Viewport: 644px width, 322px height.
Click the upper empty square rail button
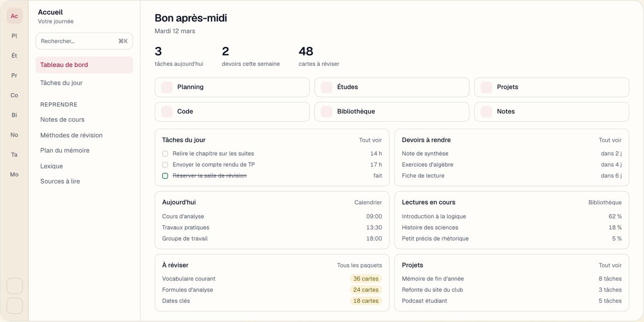click(14, 286)
